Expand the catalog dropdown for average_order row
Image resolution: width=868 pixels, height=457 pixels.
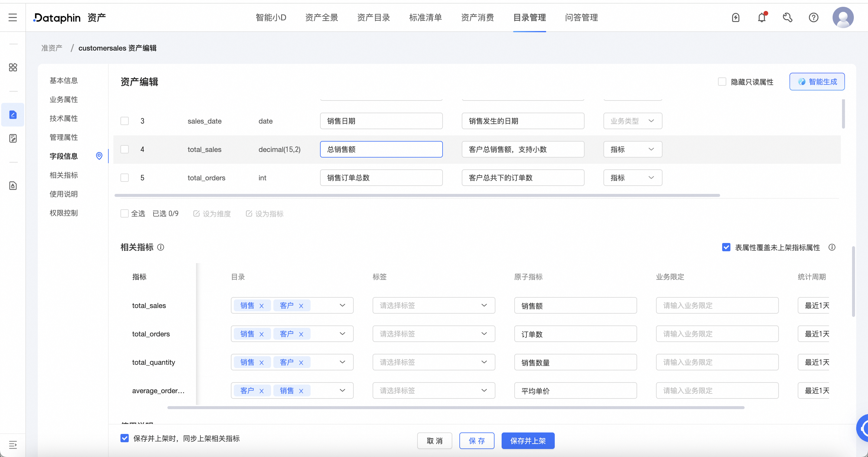coord(342,390)
